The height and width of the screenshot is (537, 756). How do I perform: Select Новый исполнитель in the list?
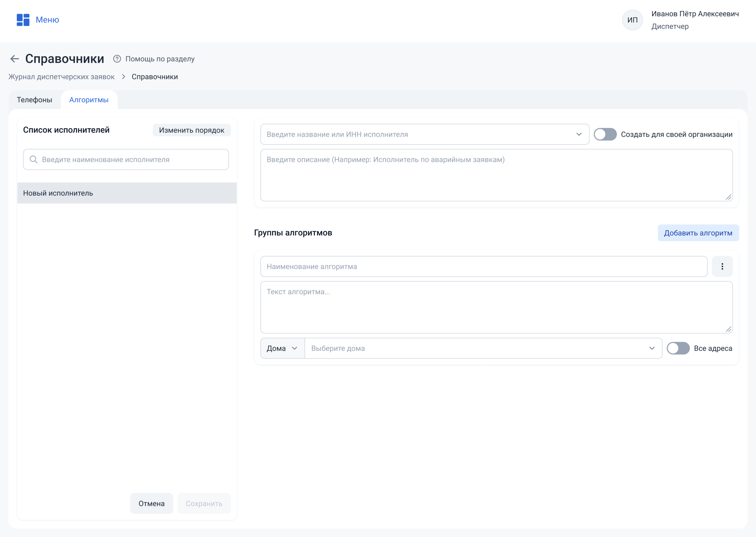pos(127,193)
